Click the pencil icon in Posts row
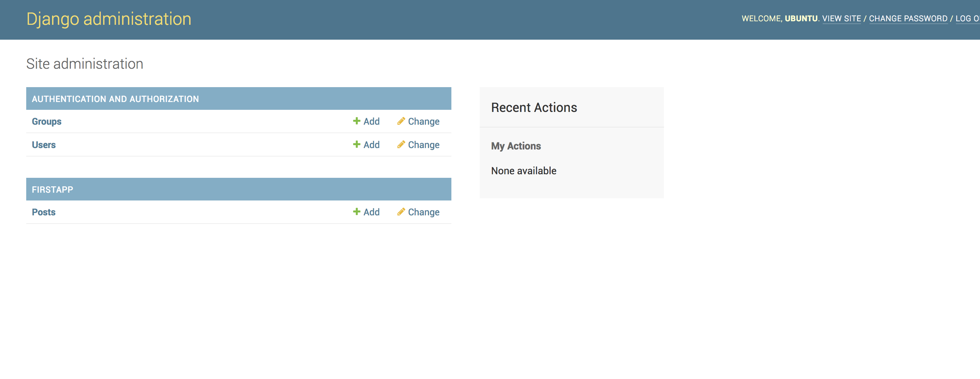 coord(401,212)
